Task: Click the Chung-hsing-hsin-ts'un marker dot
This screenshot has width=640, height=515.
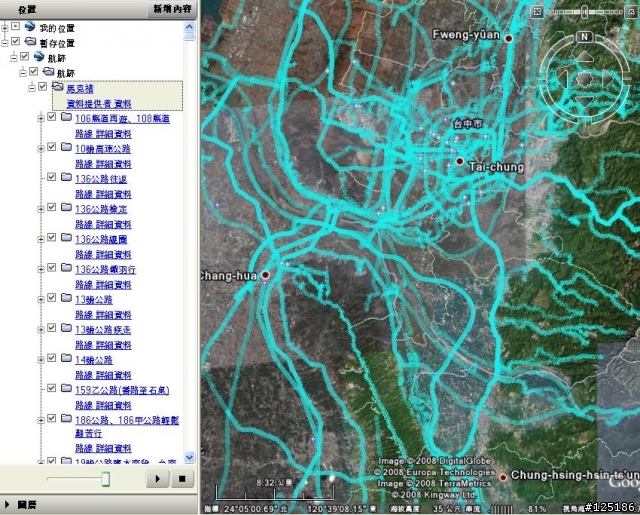Action: tap(503, 477)
